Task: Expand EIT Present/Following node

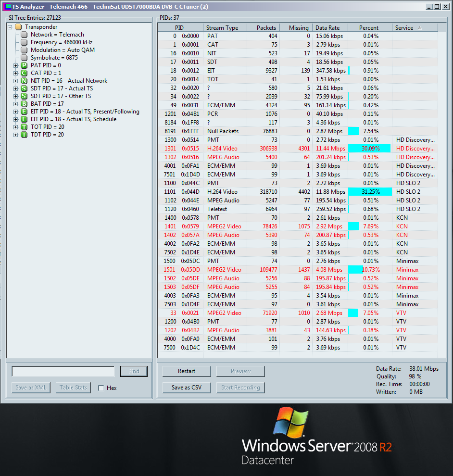Action: point(16,112)
